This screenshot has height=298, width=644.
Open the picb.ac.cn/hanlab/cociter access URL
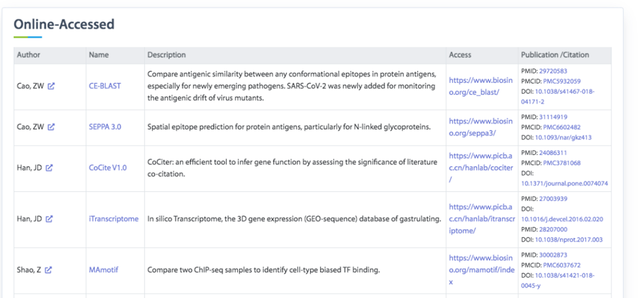[480, 168]
